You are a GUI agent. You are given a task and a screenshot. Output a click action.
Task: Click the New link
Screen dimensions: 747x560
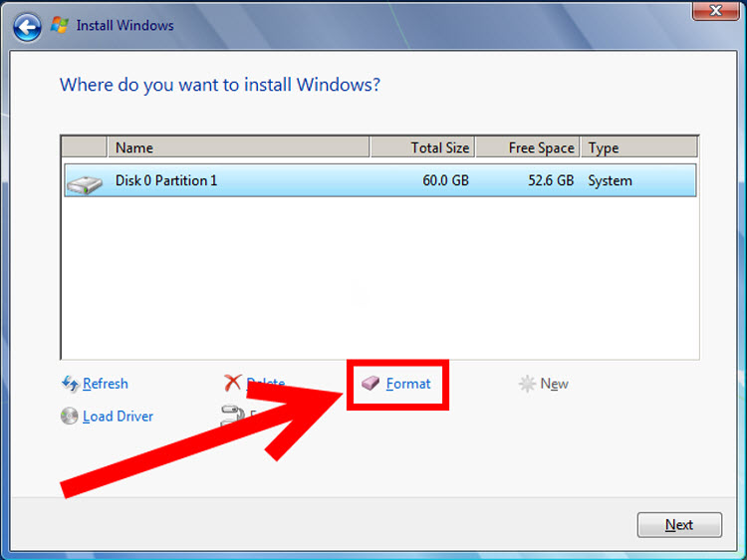554,384
